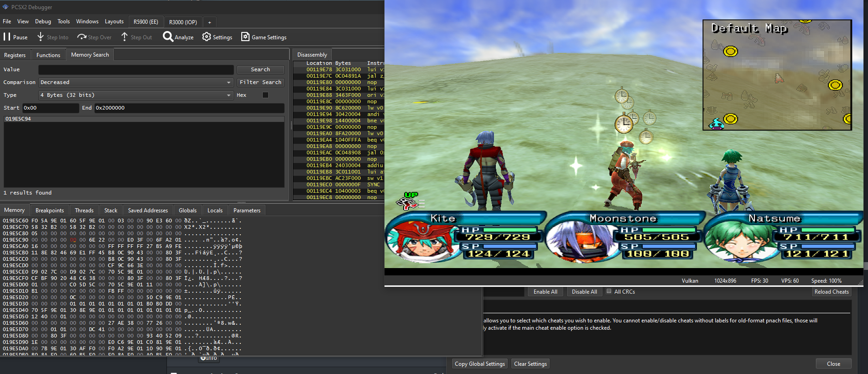The width and height of the screenshot is (868, 374).
Task: Click the VPS: 60 status entry
Action: pos(790,281)
